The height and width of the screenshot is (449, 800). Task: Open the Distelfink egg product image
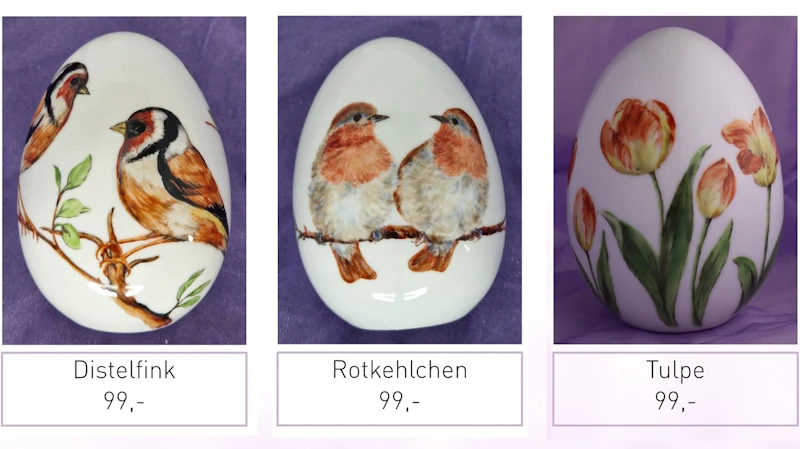point(124,180)
